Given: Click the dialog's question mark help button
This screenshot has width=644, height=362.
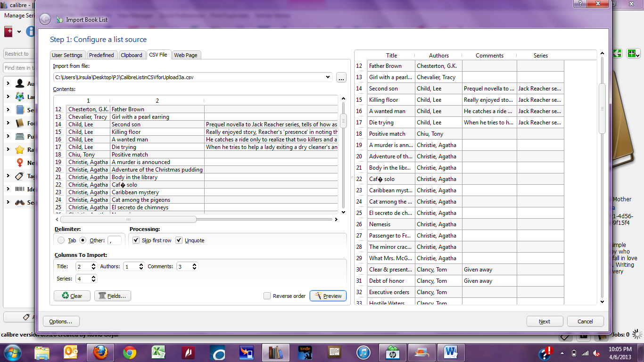Looking at the screenshot, I should [580, 3].
